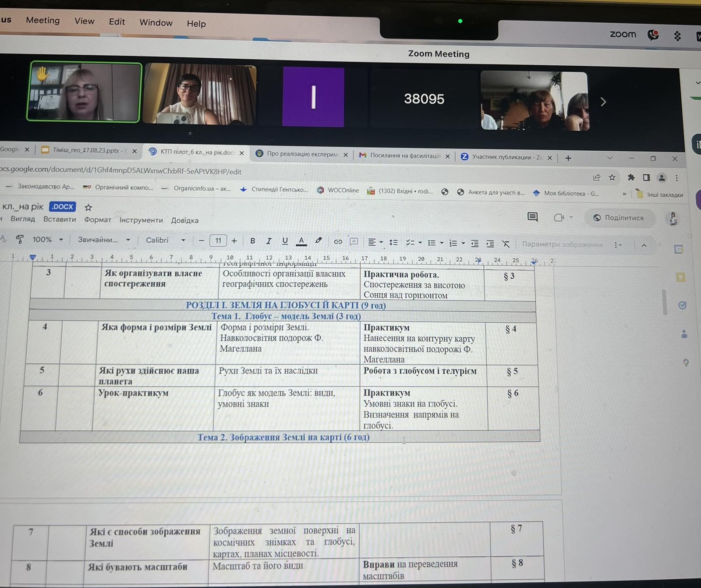The width and height of the screenshot is (701, 588).
Task: Open the Chrome three-dot menu
Action: 677,178
